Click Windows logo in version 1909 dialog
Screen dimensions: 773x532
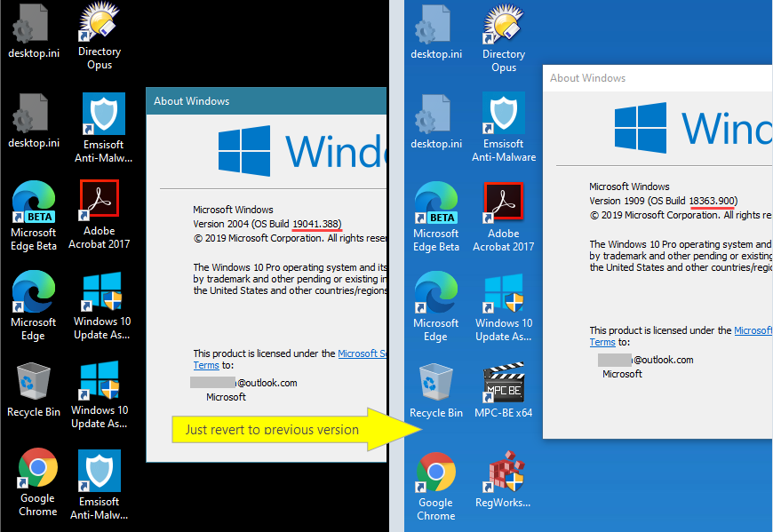click(641, 128)
